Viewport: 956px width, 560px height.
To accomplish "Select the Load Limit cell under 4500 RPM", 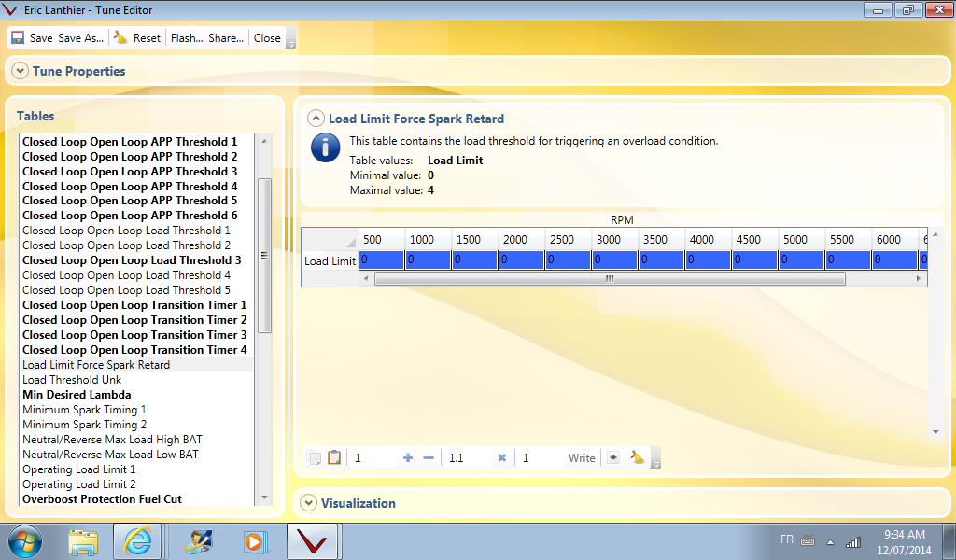I will [754, 260].
